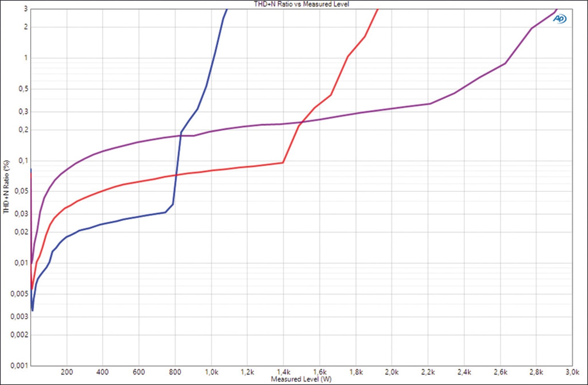
Task: Click the 200 tick on the horizontal axis
Action: point(67,372)
